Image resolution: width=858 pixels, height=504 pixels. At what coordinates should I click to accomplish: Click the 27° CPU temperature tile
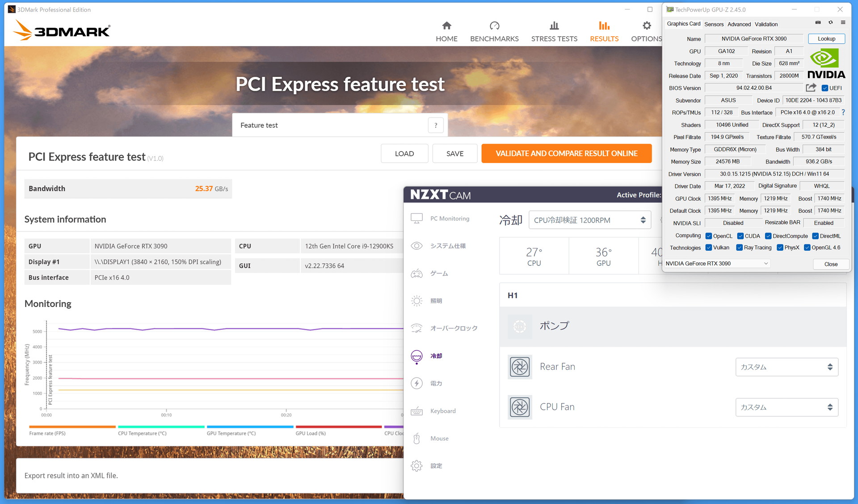pos(534,256)
